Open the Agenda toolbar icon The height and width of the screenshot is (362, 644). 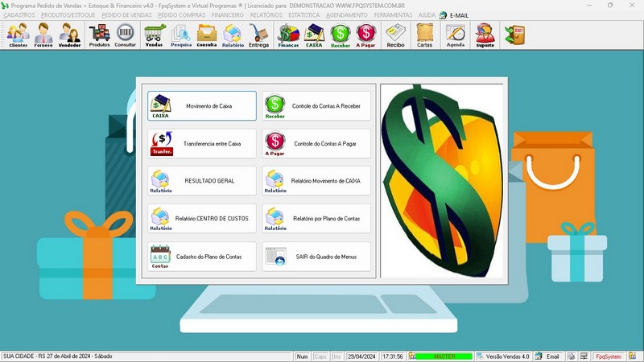(x=456, y=35)
